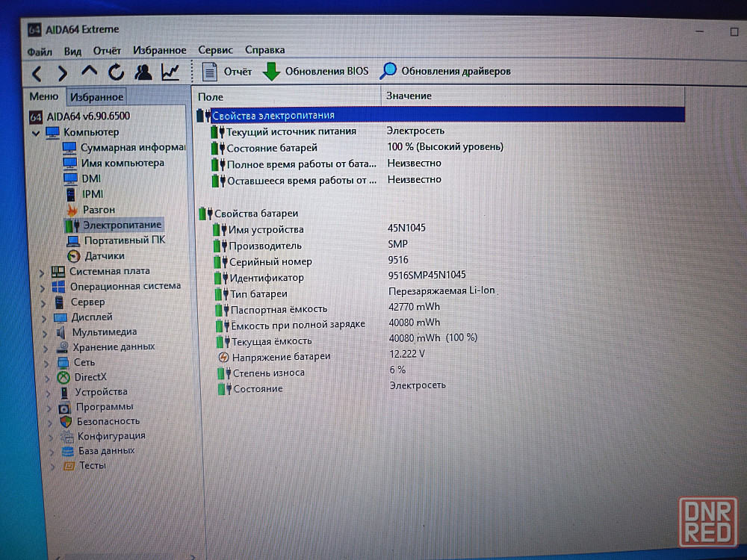
Task: Click the Безопасность shield icon
Action: (66, 422)
